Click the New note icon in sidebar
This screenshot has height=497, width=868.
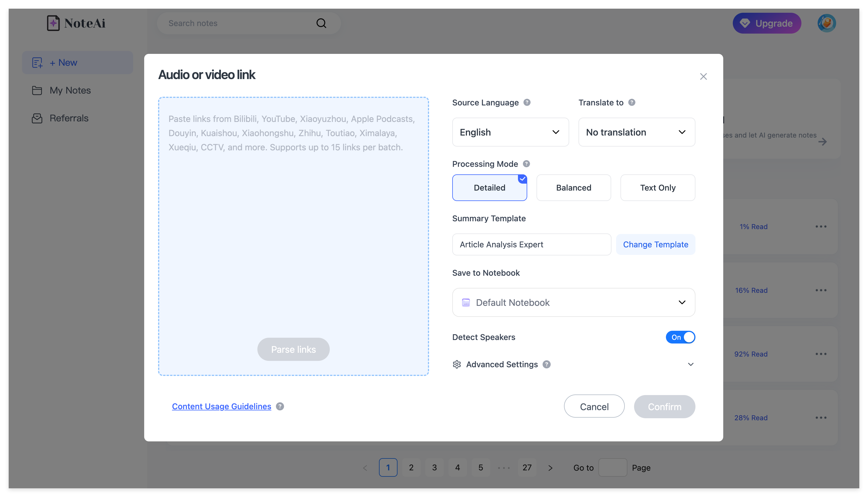37,63
